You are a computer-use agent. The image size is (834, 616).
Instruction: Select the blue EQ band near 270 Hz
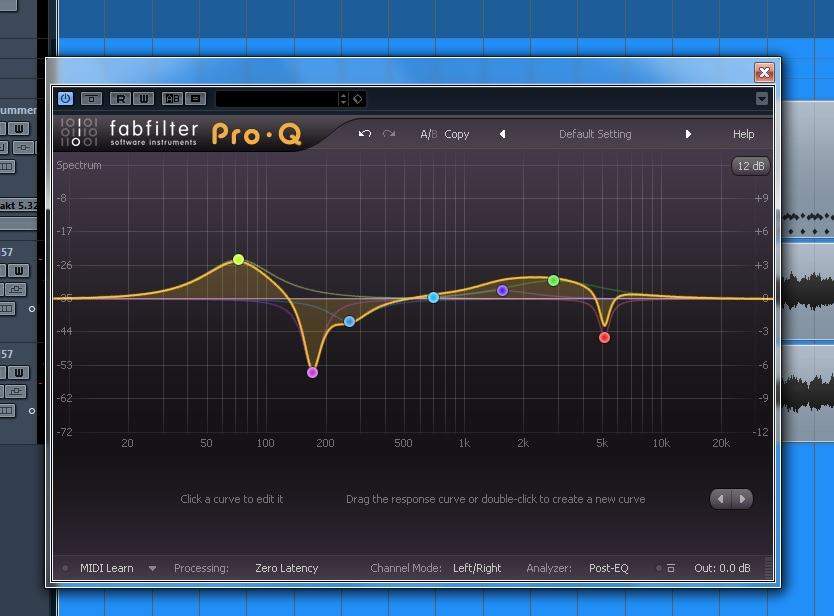tap(349, 321)
